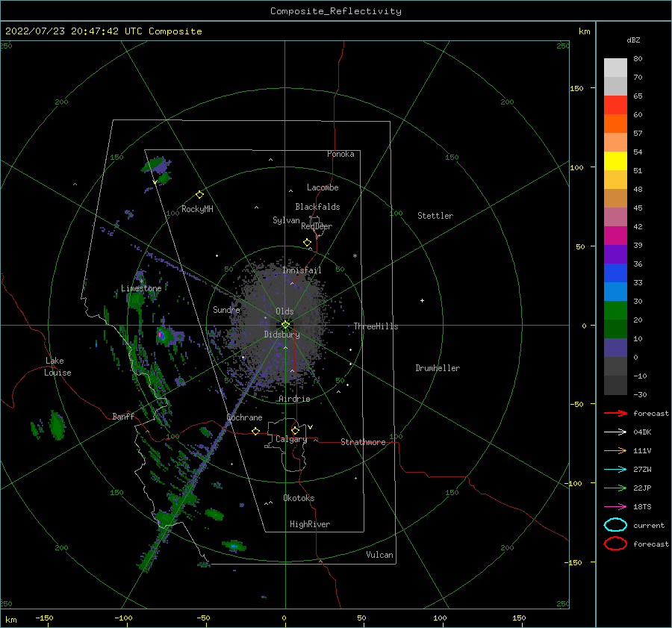672x628 pixels.
Task: Click the RedDeer city label
Action: click(x=317, y=226)
